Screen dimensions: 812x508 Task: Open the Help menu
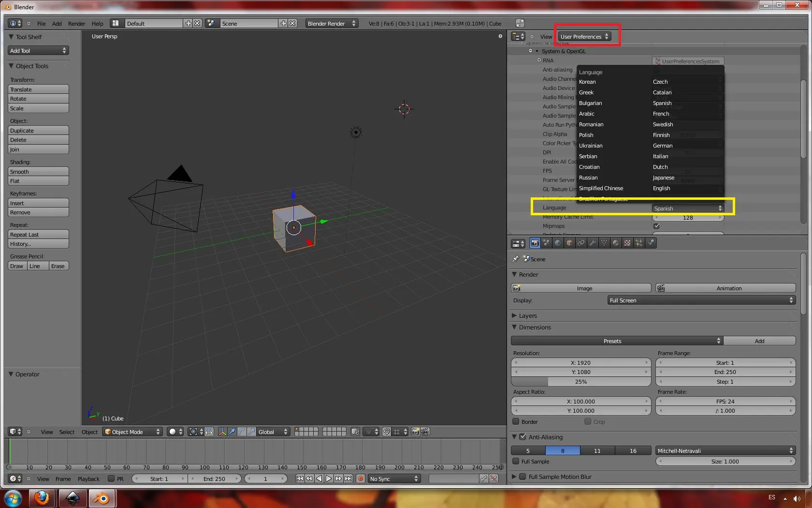[98, 23]
